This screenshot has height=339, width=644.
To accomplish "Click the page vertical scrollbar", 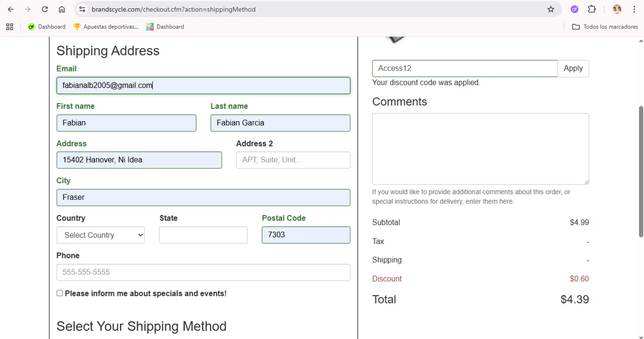I will click(641, 172).
